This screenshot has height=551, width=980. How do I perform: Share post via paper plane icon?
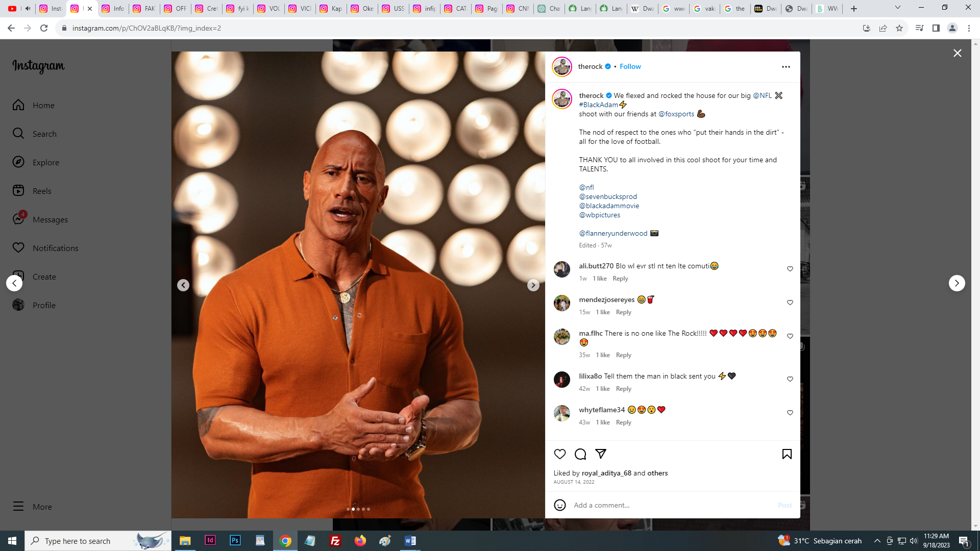tap(601, 454)
